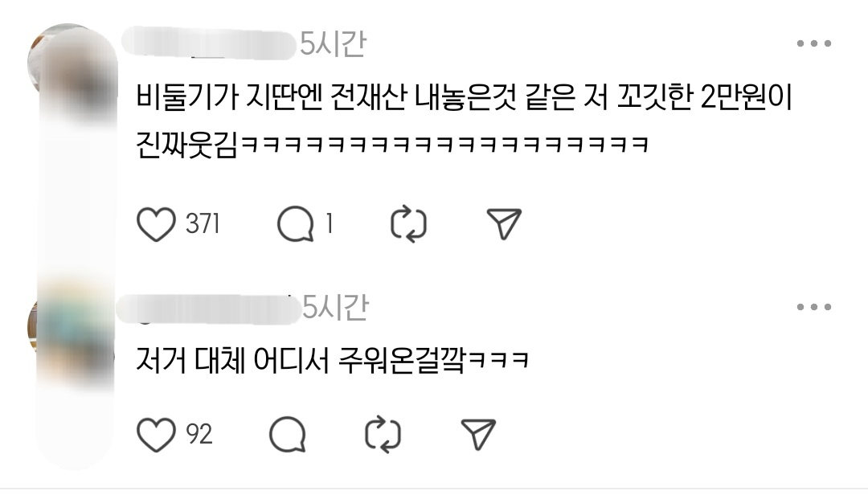Repost the second comment with 92 likes
Viewport: 868px width, 495px height.
(383, 435)
